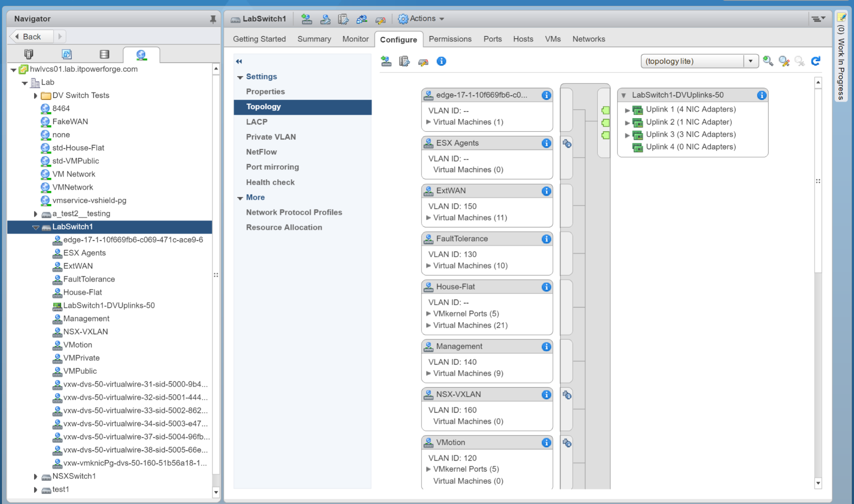The image size is (854, 504).
Task: Click the info icon on LabSwitch1-DVUplinks-50
Action: 762,95
